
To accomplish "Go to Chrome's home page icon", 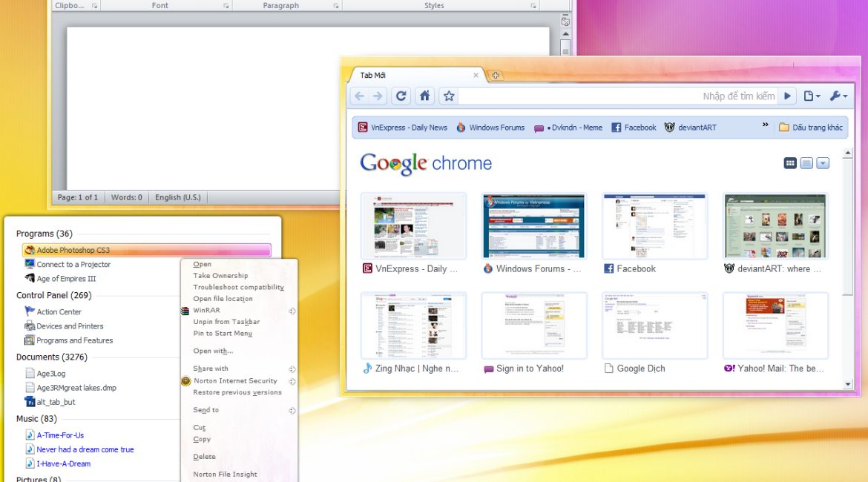I will (x=424, y=96).
